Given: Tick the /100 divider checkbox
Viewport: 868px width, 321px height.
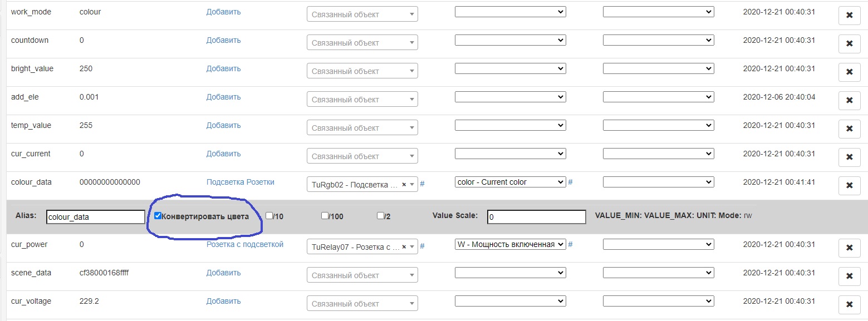Looking at the screenshot, I should coord(325,216).
